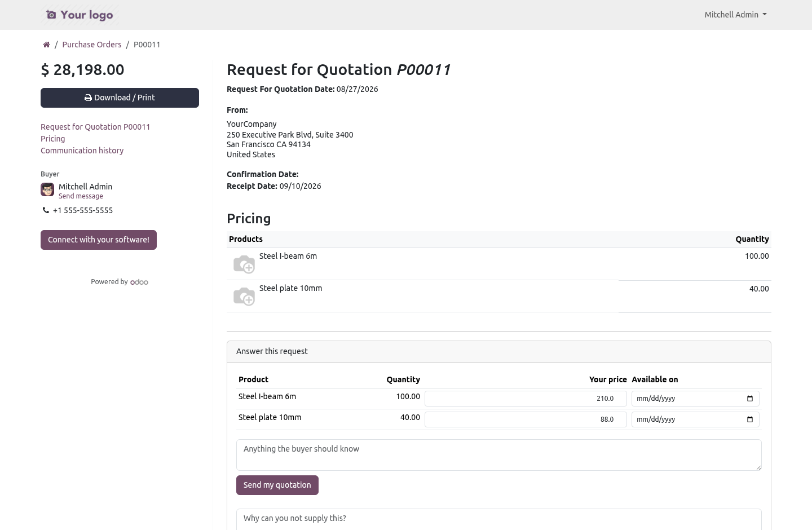Open calendar picker for Steel I-beam 6m date
The height and width of the screenshot is (530, 812).
point(750,399)
